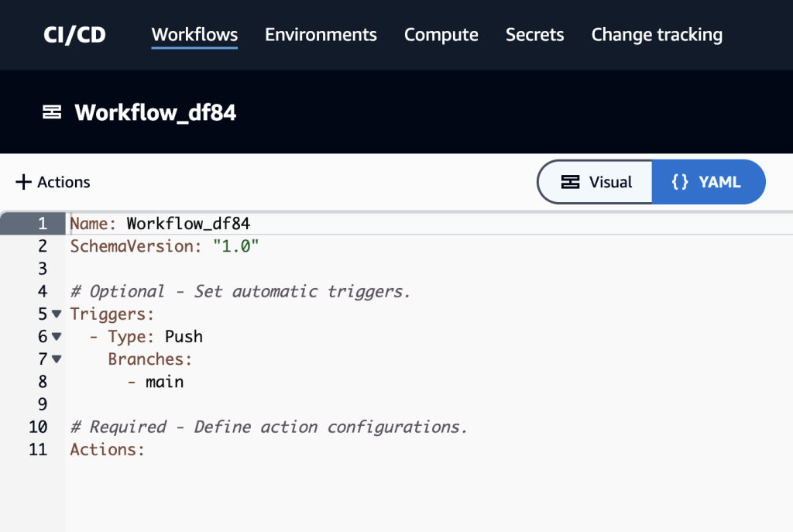Toggle to the currently highlighted YAML view

pos(709,181)
